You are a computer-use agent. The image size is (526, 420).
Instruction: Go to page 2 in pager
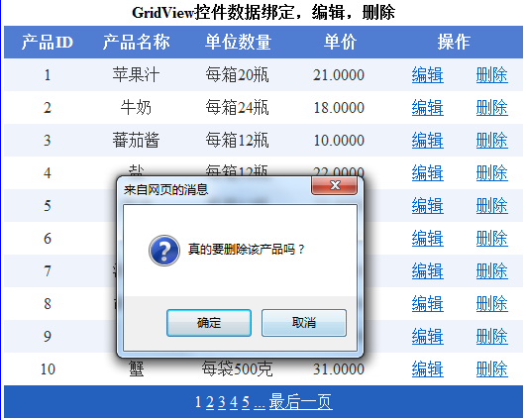210,402
